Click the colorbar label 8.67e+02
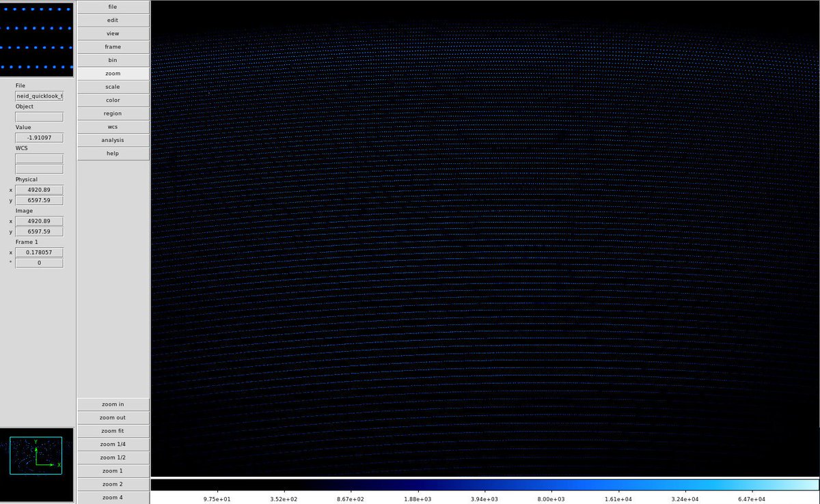 351,498
